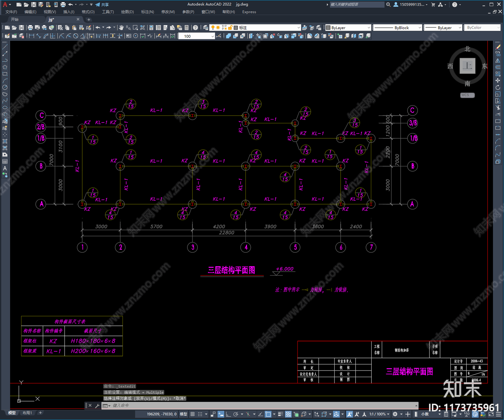Expand the AutoCAD application menu arrow
This screenshot has height=420, width=504.
tap(10, 5)
